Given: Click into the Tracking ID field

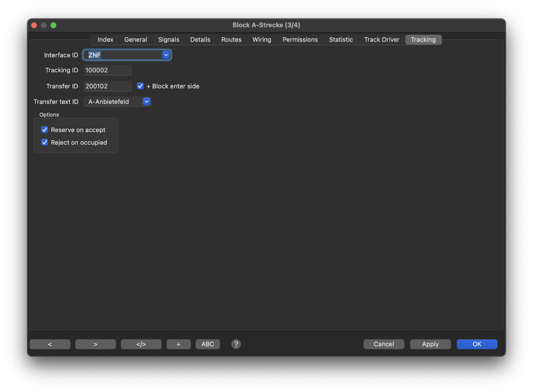Looking at the screenshot, I should [x=107, y=70].
